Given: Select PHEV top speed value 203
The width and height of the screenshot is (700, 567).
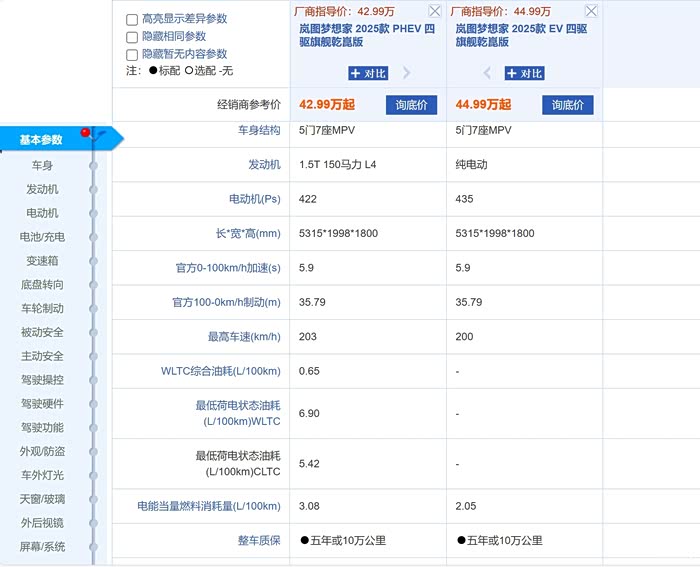Looking at the screenshot, I should pos(308,337).
